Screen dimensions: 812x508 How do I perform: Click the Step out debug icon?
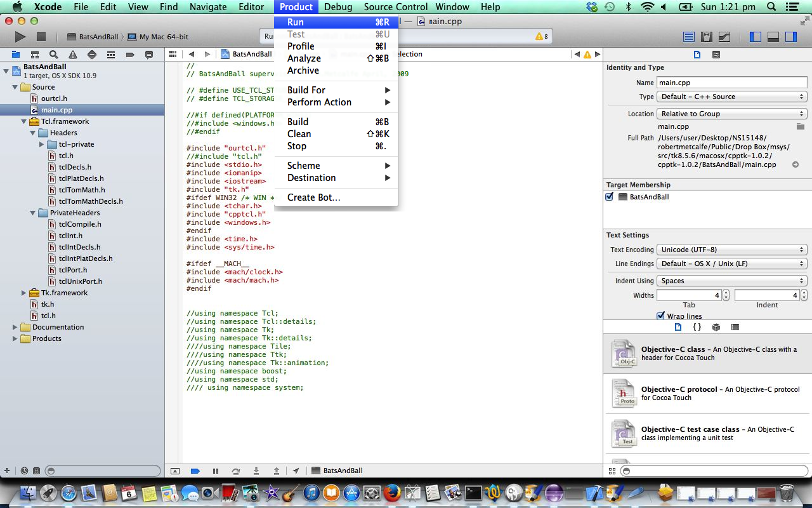pos(277,471)
